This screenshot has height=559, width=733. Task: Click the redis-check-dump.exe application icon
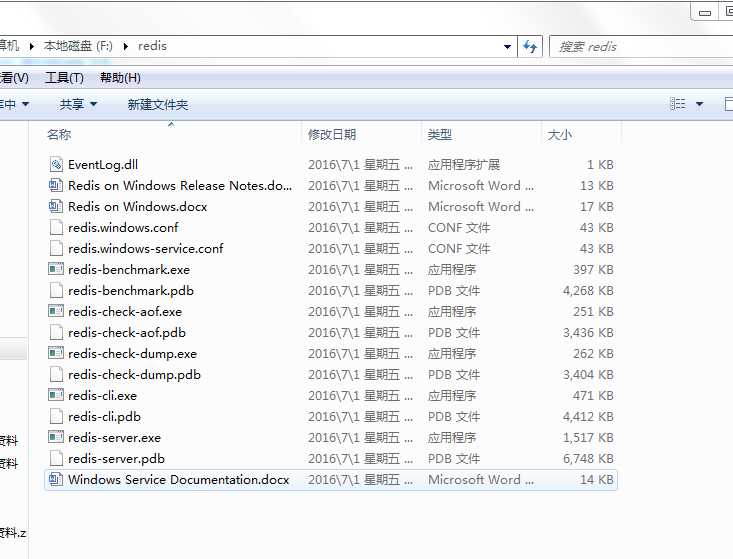tap(56, 353)
